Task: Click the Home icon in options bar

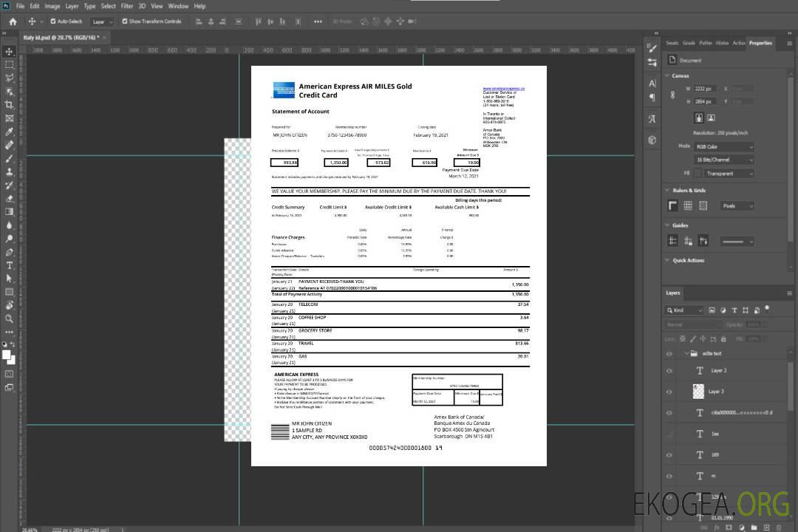Action: coord(13,21)
